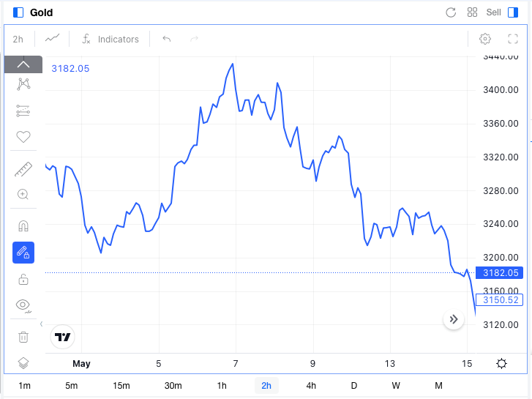532x399 pixels.
Task: Toggle stay in drawing mode
Action: 23,253
